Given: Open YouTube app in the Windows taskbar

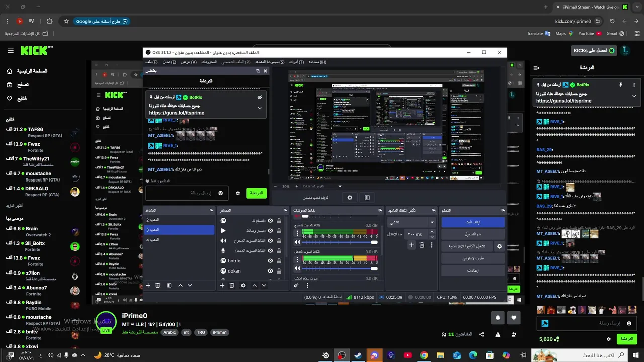Looking at the screenshot, I should click(x=408, y=355).
